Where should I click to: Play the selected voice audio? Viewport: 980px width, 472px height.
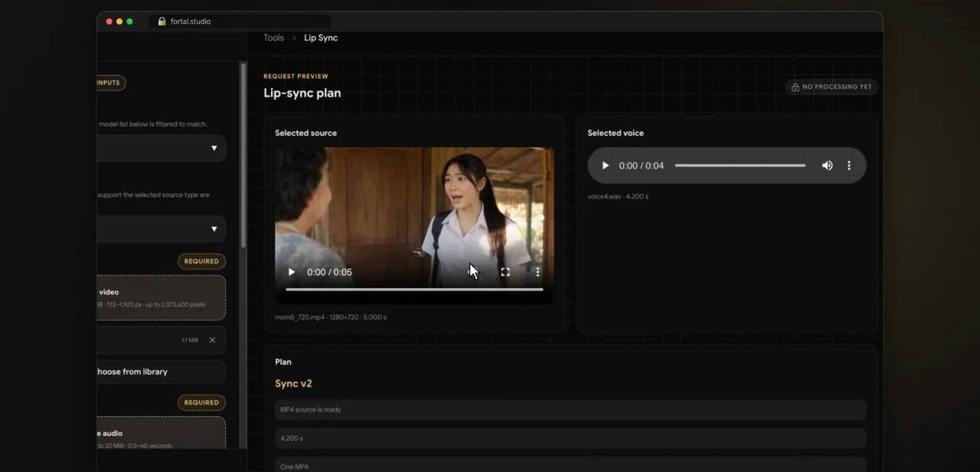click(605, 166)
